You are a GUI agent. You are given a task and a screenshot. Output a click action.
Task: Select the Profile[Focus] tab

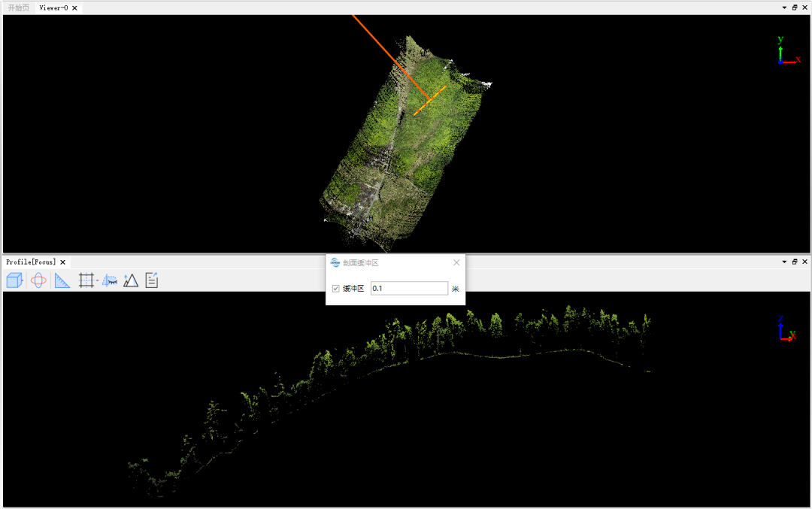(31, 262)
